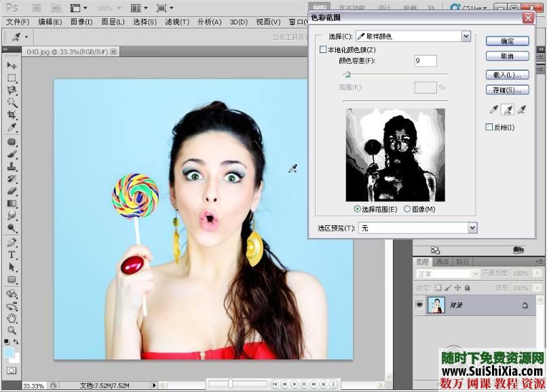Open the Layers panel flyout menu
Viewport: 547px width, 392px height.
540,261
